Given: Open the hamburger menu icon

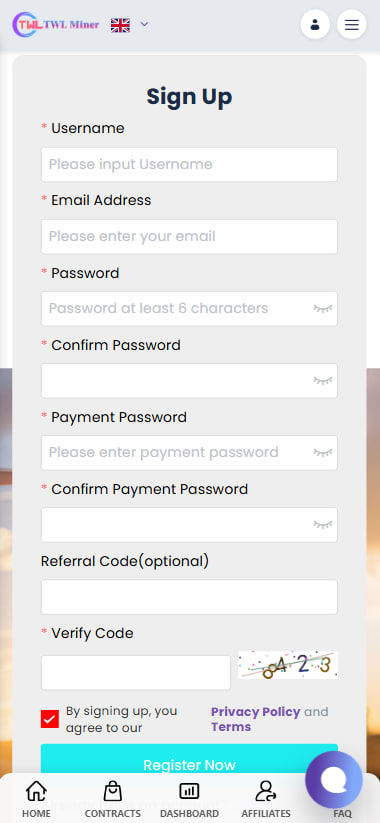Looking at the screenshot, I should coord(352,24).
